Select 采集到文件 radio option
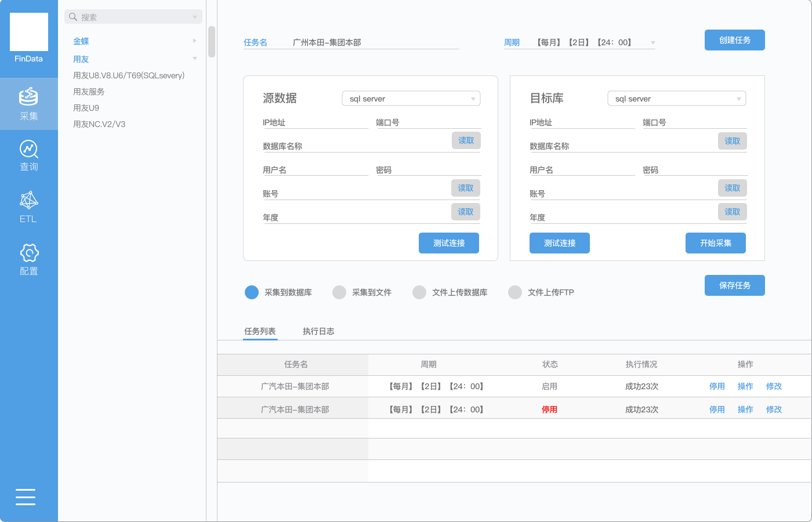The image size is (812, 522). tap(339, 292)
